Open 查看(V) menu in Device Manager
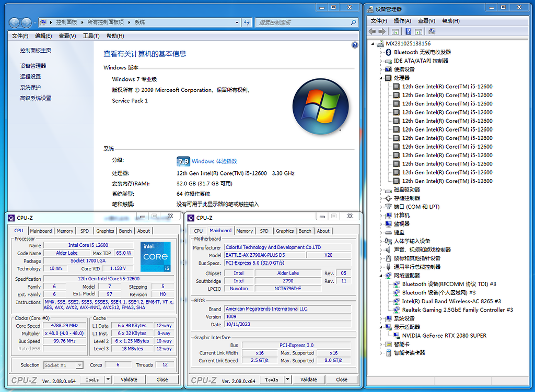The height and width of the screenshot is (392, 535). click(x=426, y=21)
